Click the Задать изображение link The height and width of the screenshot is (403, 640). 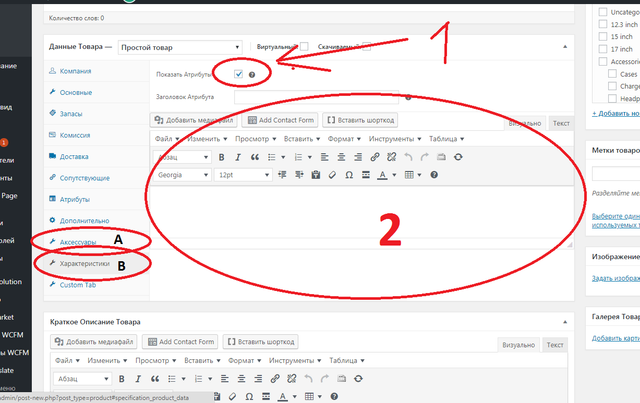(x=616, y=278)
